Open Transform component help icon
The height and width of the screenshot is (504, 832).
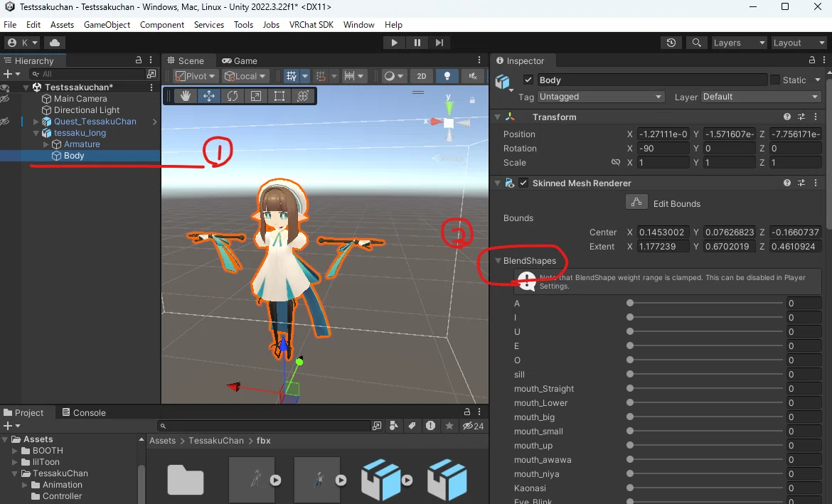[787, 117]
